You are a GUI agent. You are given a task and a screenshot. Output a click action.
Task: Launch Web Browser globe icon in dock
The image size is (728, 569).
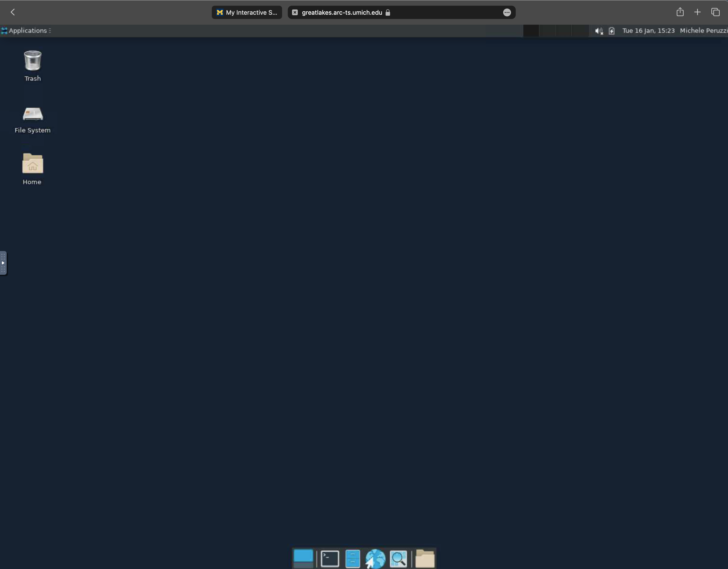coord(375,559)
